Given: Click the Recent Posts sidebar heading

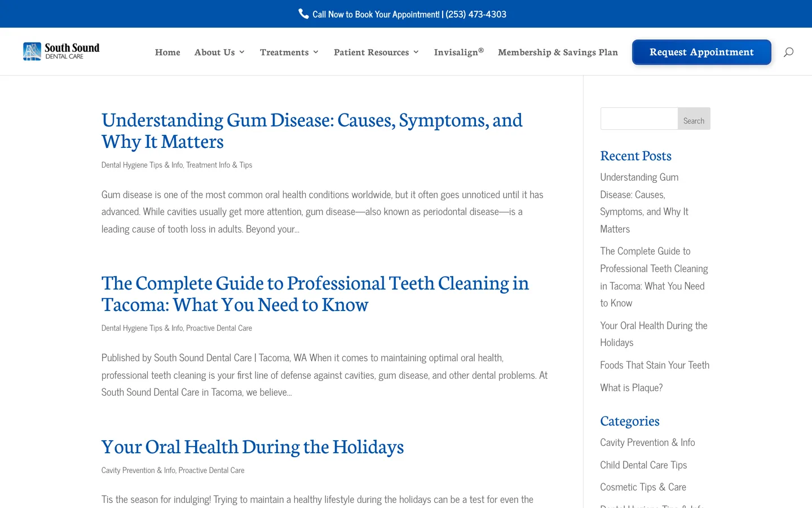Looking at the screenshot, I should pos(636,156).
